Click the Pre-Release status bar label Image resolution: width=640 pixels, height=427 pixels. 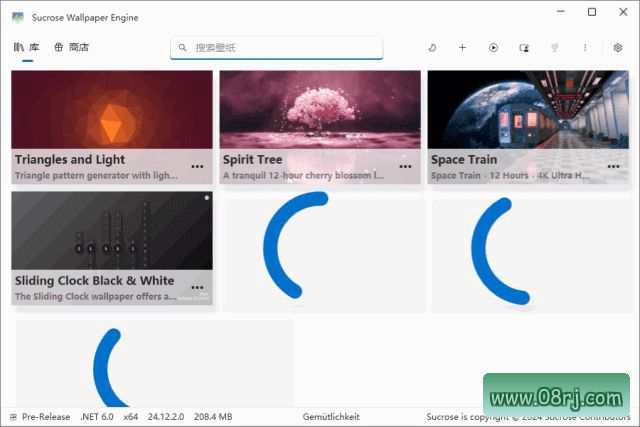(x=46, y=417)
